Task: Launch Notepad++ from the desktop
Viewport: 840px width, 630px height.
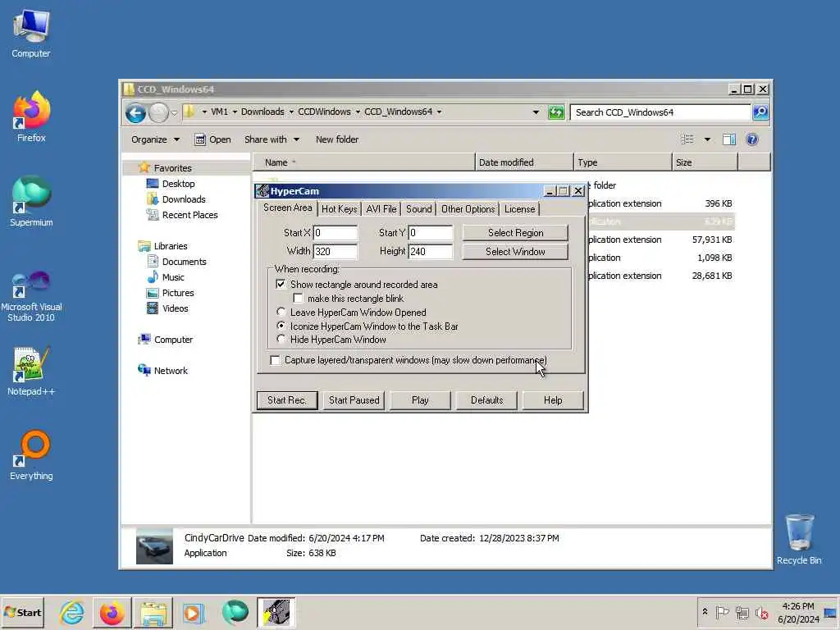Action: [31, 371]
